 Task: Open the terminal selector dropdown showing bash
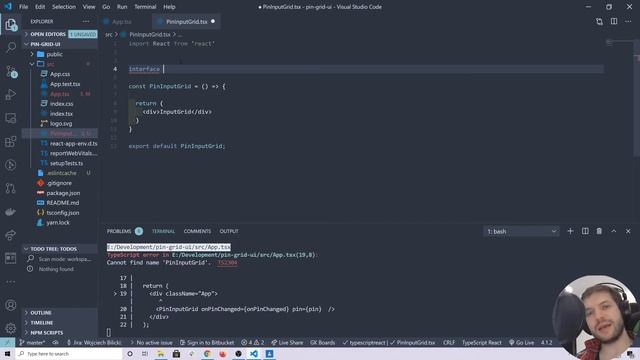pos(521,231)
